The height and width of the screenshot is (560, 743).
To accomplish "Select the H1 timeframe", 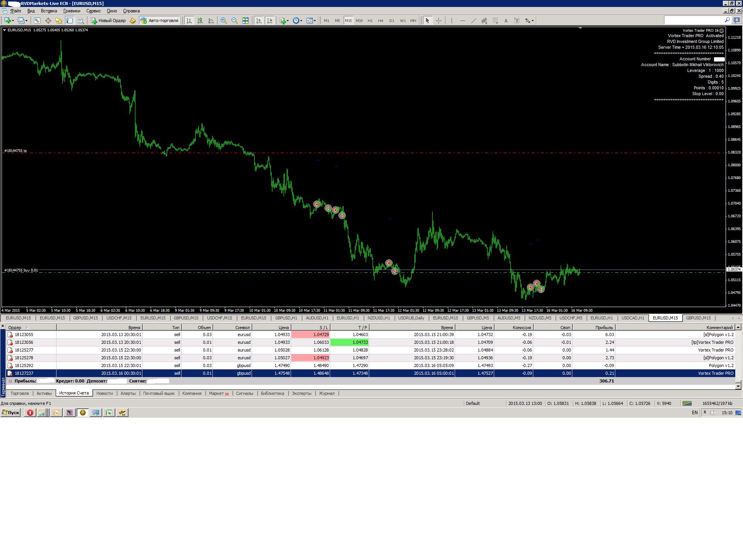I will tap(370, 21).
